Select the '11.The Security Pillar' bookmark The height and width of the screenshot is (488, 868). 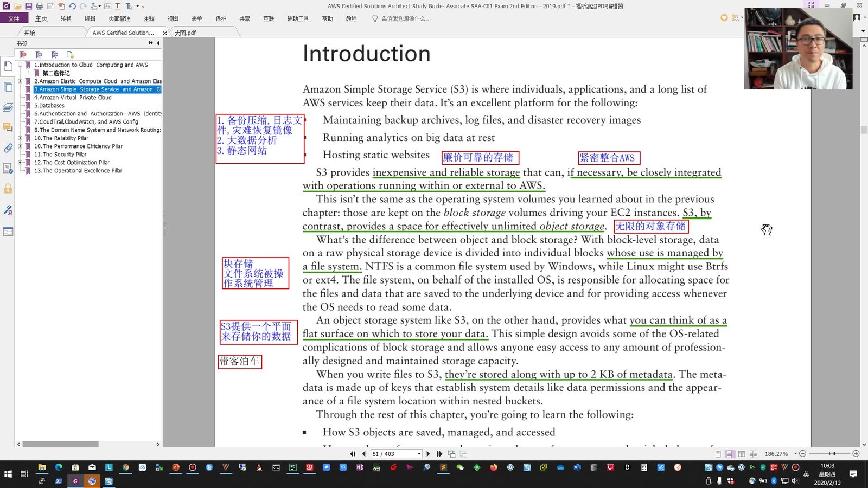point(60,155)
